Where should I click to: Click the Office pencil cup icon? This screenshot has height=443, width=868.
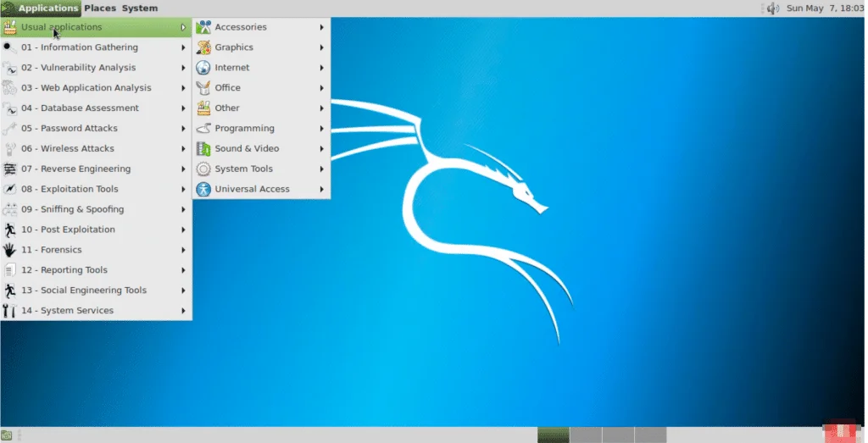(x=203, y=88)
